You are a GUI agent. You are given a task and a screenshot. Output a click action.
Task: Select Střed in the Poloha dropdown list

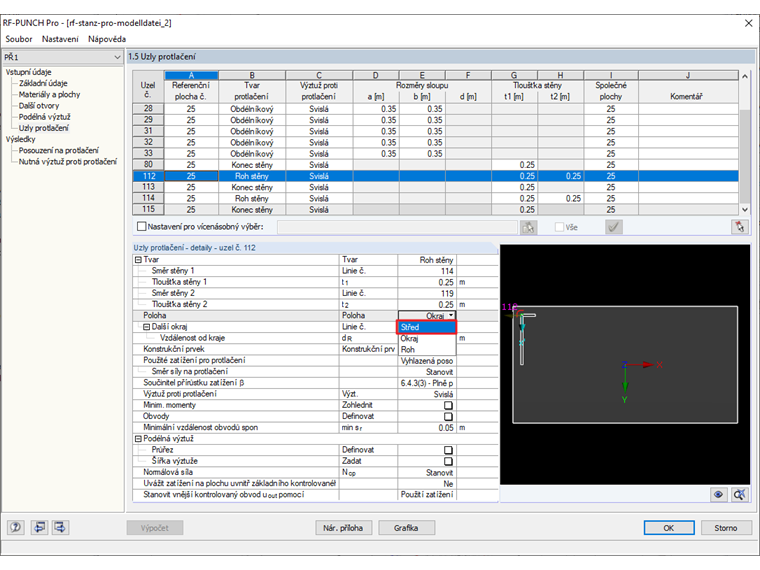427,327
